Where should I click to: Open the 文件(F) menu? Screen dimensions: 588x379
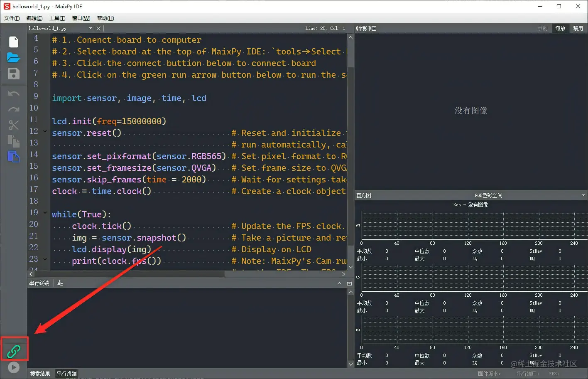12,18
